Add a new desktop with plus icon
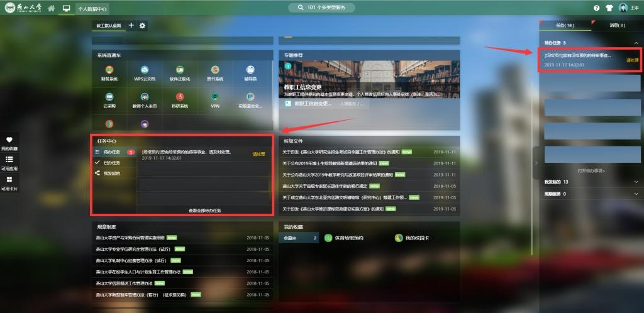This screenshot has height=313, width=644. click(131, 25)
